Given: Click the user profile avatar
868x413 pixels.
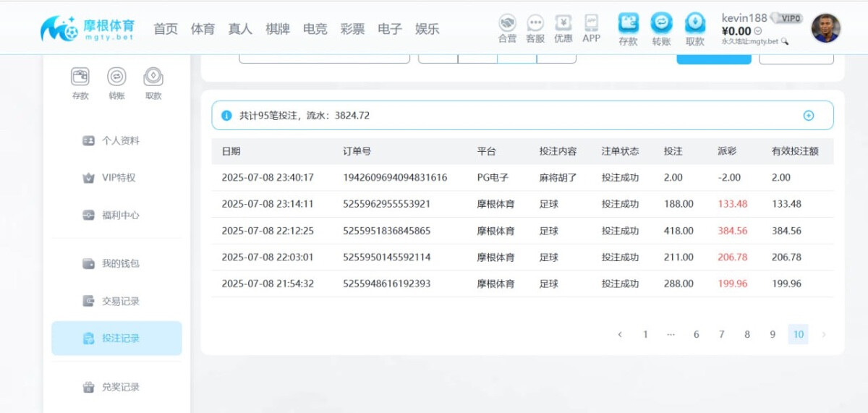Looking at the screenshot, I should pyautogui.click(x=826, y=28).
